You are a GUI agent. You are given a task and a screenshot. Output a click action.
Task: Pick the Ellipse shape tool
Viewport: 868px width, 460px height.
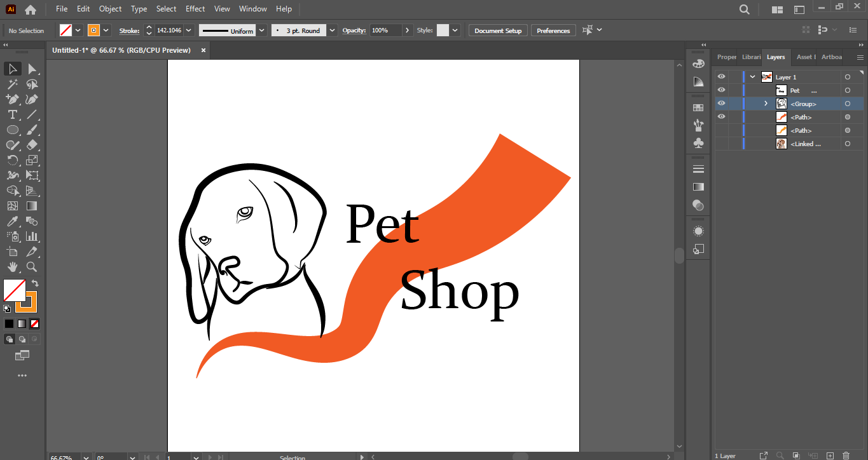click(x=12, y=130)
